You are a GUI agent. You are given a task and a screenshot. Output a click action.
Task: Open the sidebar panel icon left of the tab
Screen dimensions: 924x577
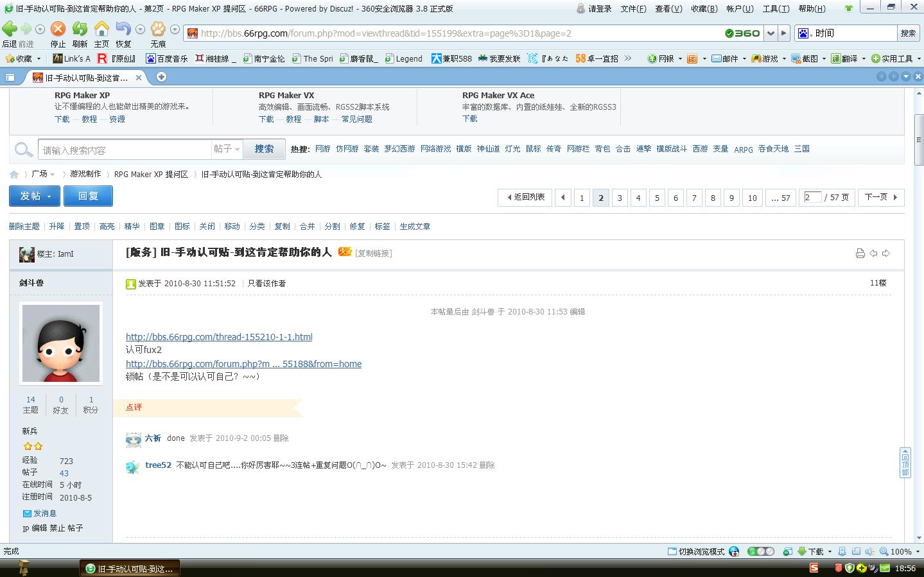[x=10, y=77]
